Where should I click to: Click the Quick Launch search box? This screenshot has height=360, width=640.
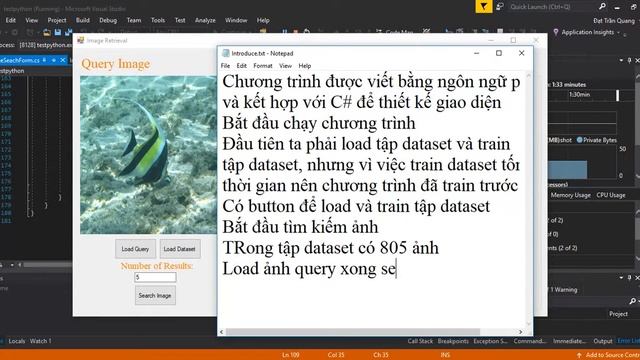click(552, 7)
